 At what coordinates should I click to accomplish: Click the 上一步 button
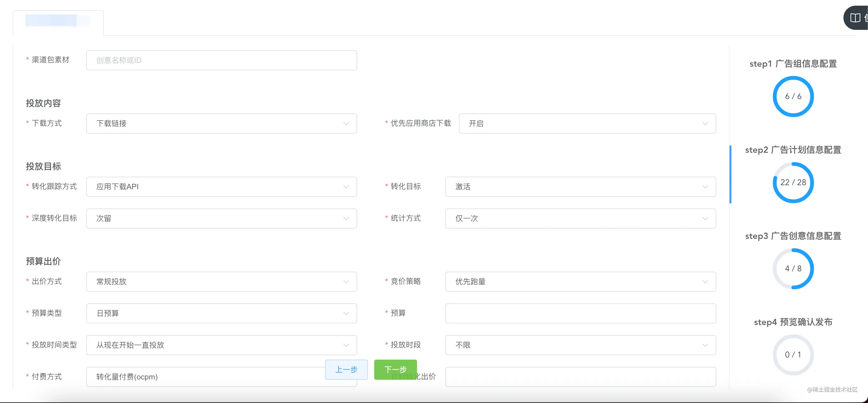click(346, 370)
